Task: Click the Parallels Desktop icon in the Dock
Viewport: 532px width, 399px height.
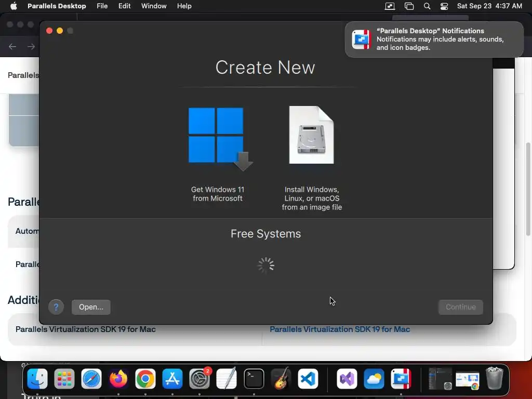Action: tap(401, 379)
